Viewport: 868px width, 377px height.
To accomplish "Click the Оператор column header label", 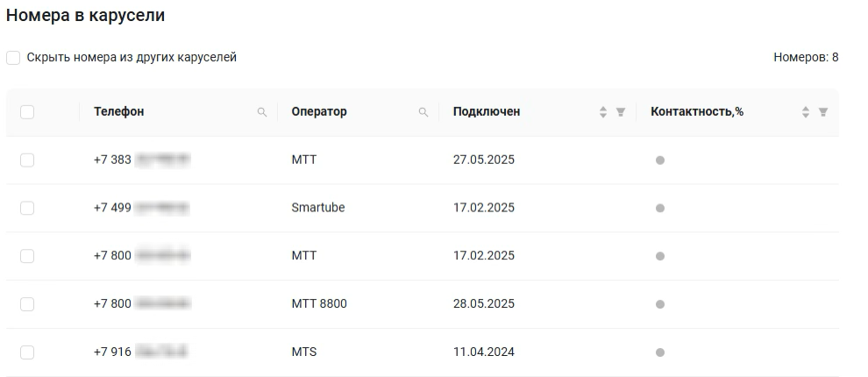I will click(x=319, y=112).
